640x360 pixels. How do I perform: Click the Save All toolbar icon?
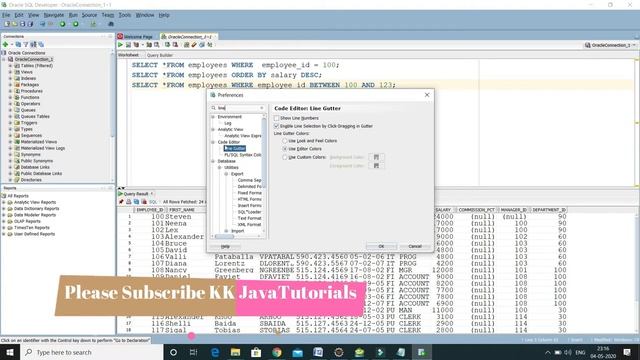coord(30,24)
